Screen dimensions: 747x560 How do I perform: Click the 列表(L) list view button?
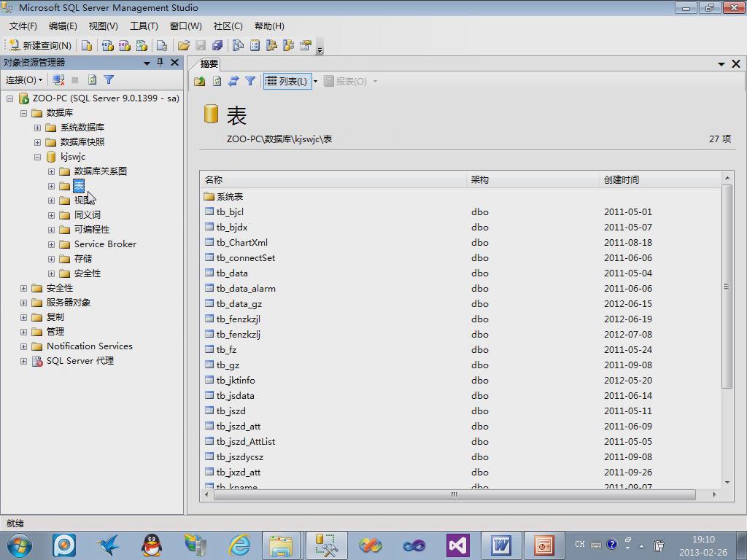click(x=287, y=82)
